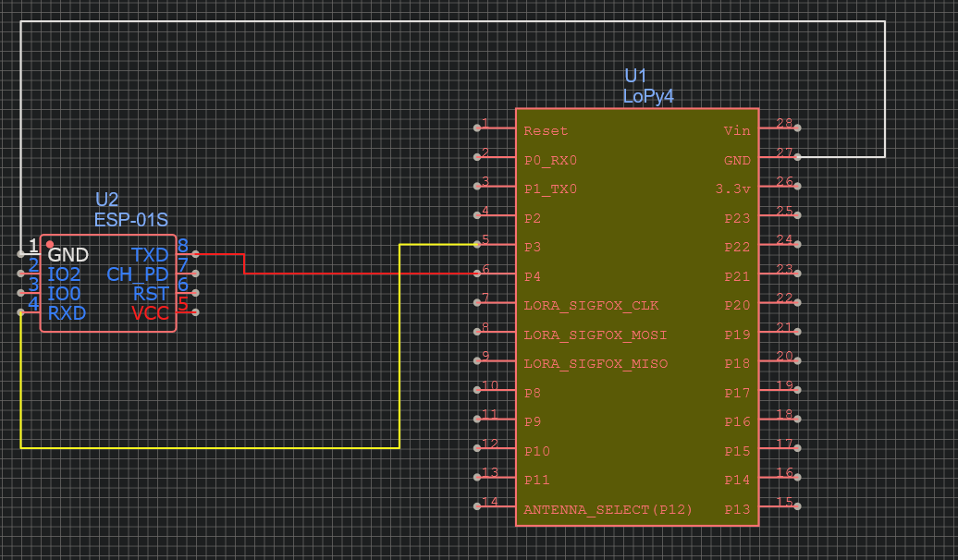This screenshot has width=958, height=560.
Task: Click the P20 pin label
Action: [x=737, y=305]
